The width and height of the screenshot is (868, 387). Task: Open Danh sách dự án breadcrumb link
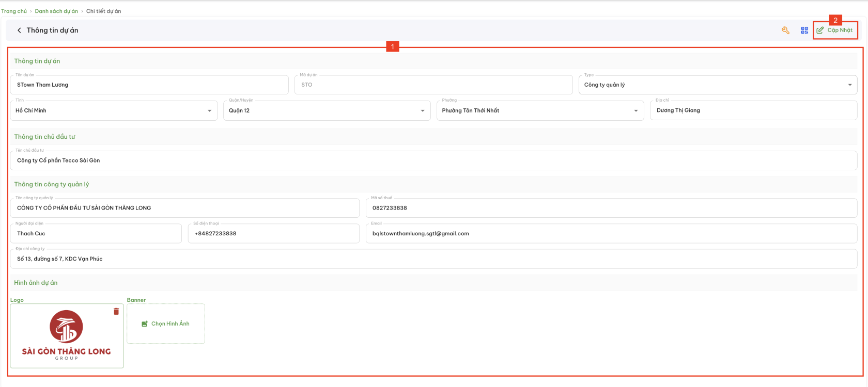point(56,11)
